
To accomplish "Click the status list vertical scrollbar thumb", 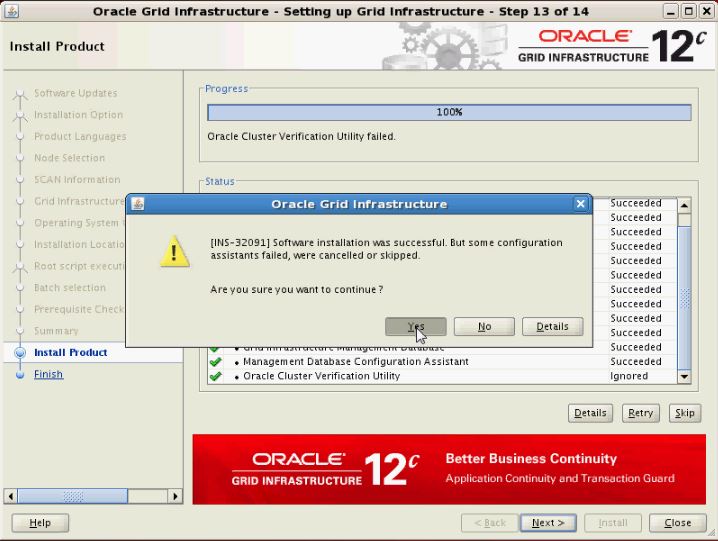I will [x=684, y=298].
